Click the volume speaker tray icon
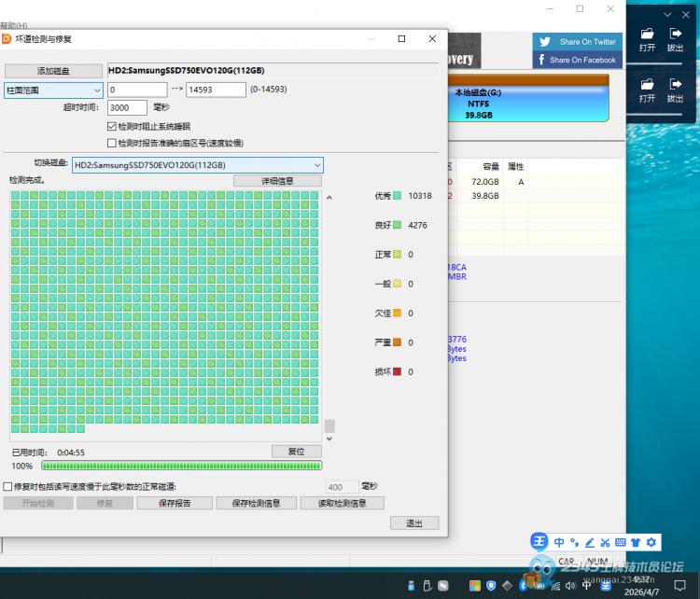Viewport: 700px width, 599px height. point(571,585)
